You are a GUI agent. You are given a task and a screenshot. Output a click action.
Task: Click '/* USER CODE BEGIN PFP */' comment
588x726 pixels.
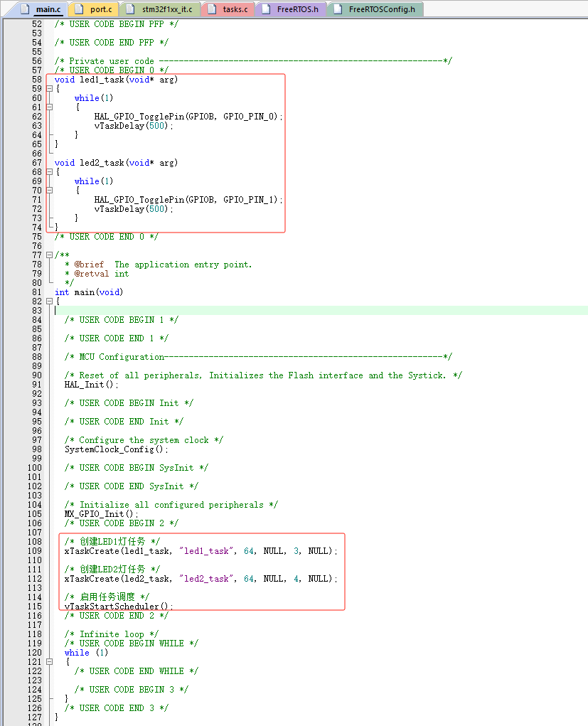(x=116, y=24)
